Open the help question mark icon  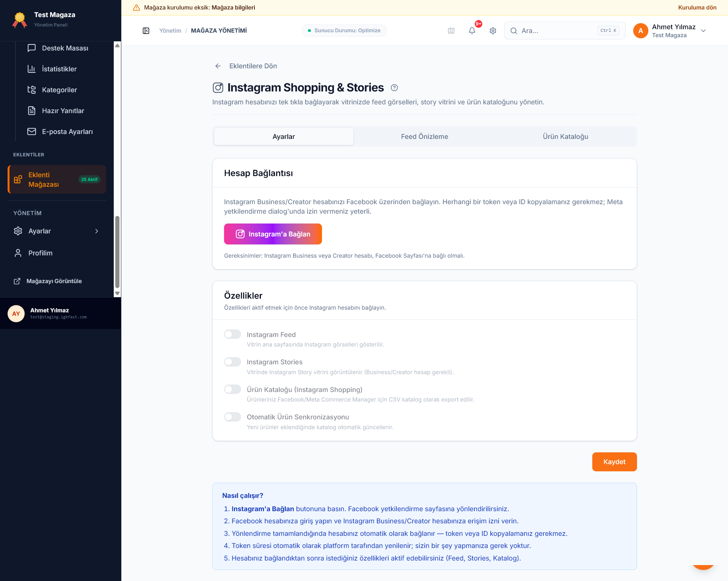394,88
